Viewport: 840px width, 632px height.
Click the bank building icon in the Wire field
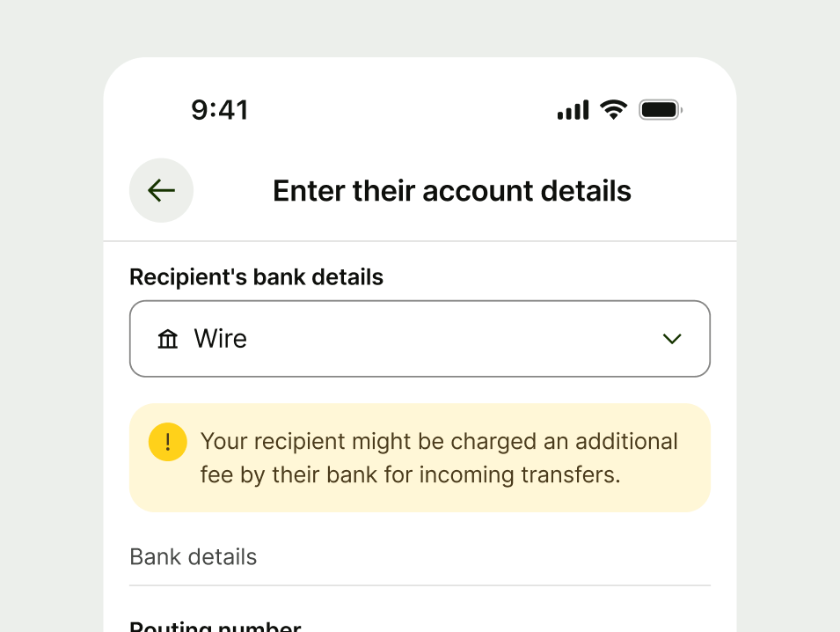click(168, 338)
